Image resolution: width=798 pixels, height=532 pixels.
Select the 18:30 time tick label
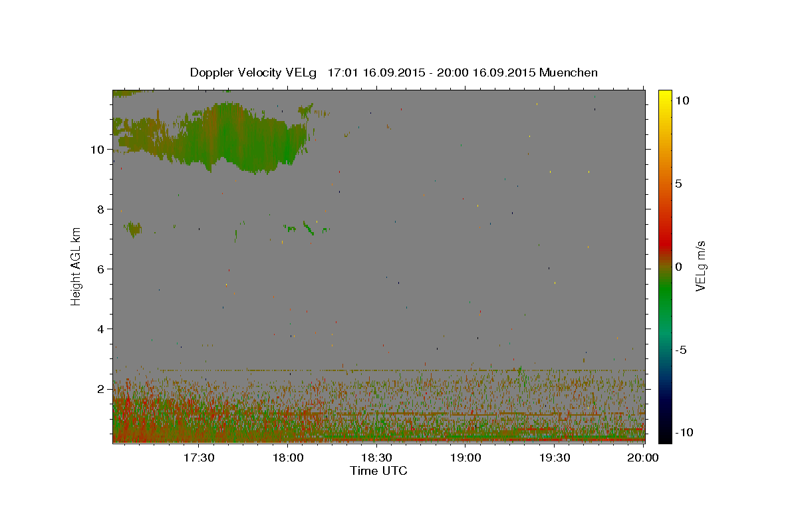(x=376, y=458)
